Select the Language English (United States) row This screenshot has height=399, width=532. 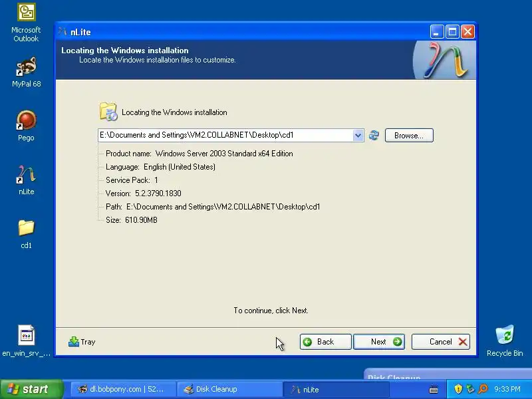160,167
